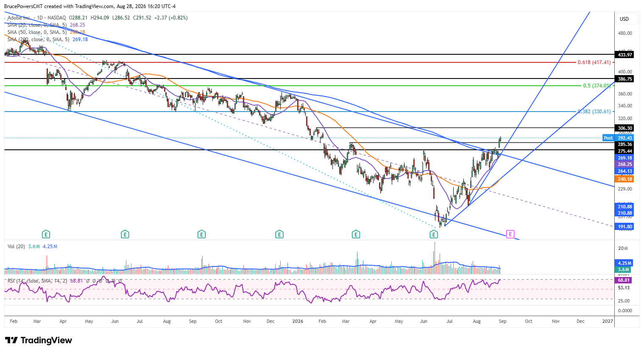The height and width of the screenshot is (353, 644).
Task: Click the earnings E marker above March 2025
Action: [46, 234]
